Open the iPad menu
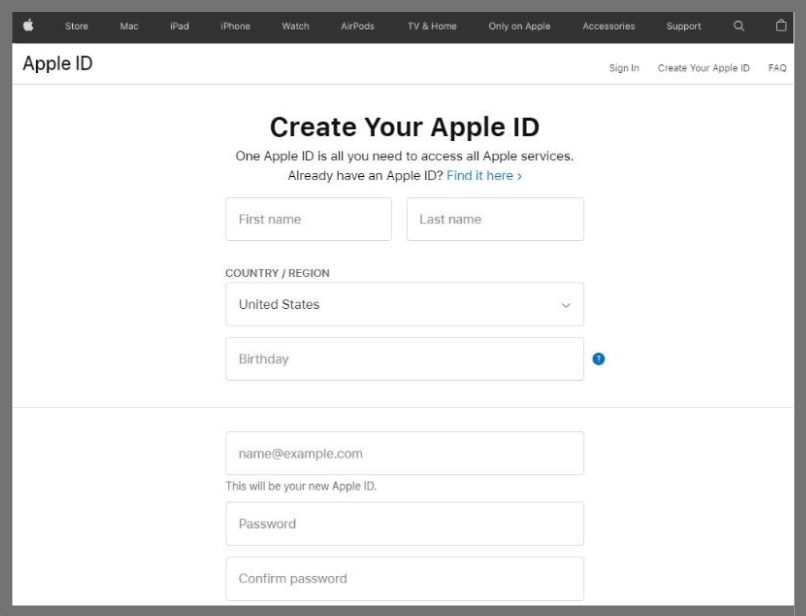The height and width of the screenshot is (616, 806). [x=179, y=26]
